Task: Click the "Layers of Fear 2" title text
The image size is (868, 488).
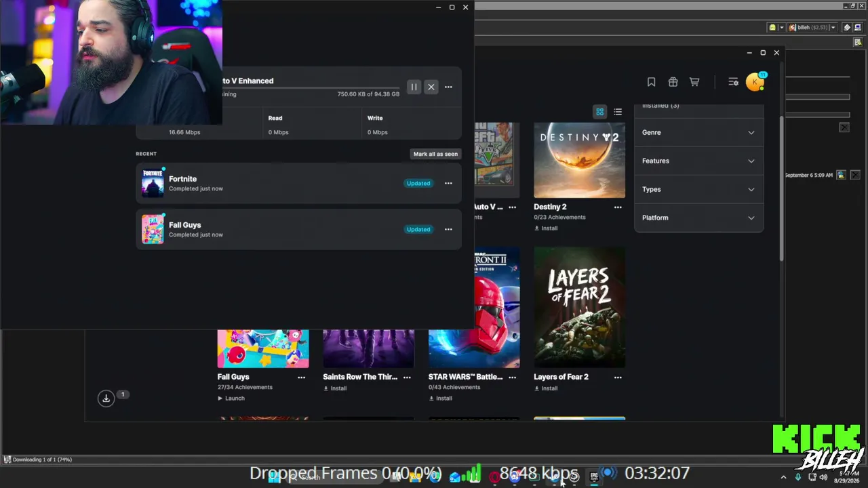Action: pyautogui.click(x=561, y=377)
